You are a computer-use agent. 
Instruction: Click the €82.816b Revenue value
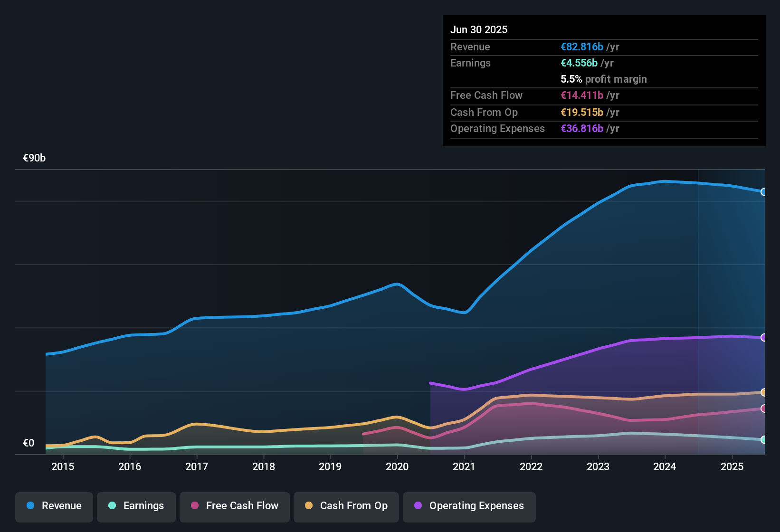(x=581, y=47)
